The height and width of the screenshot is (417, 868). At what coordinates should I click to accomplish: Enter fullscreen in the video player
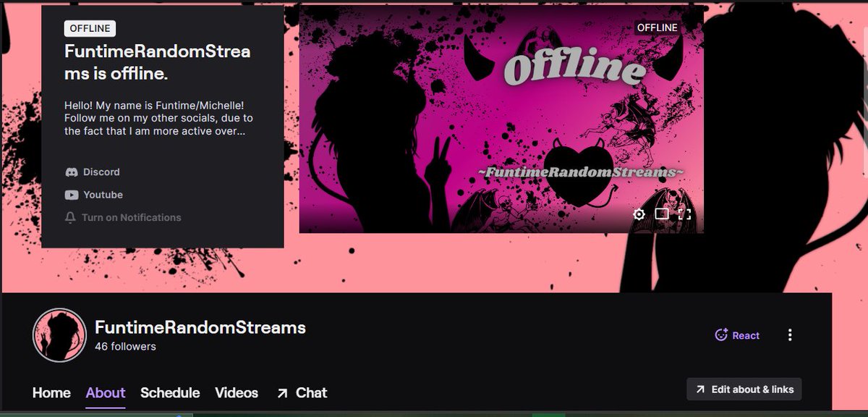(x=684, y=214)
